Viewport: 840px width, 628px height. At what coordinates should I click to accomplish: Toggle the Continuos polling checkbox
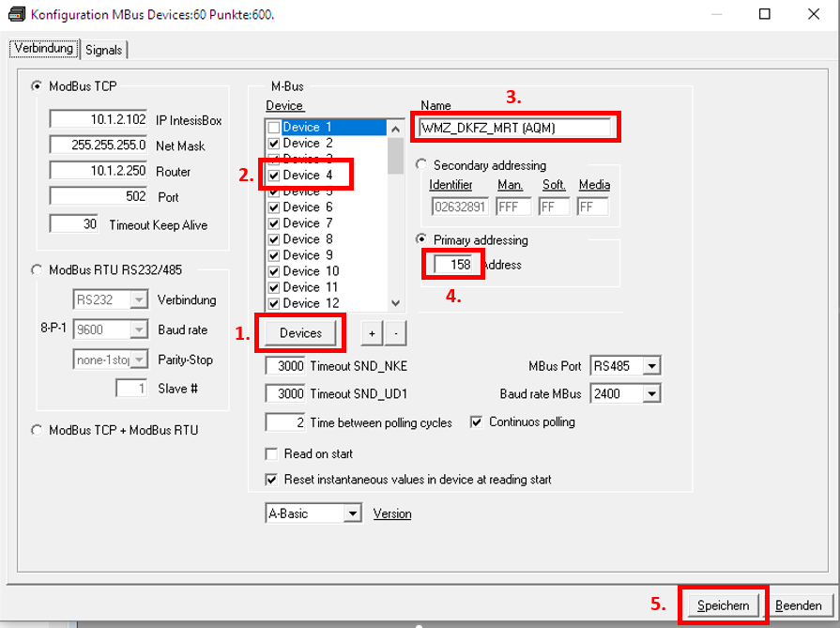(475, 422)
